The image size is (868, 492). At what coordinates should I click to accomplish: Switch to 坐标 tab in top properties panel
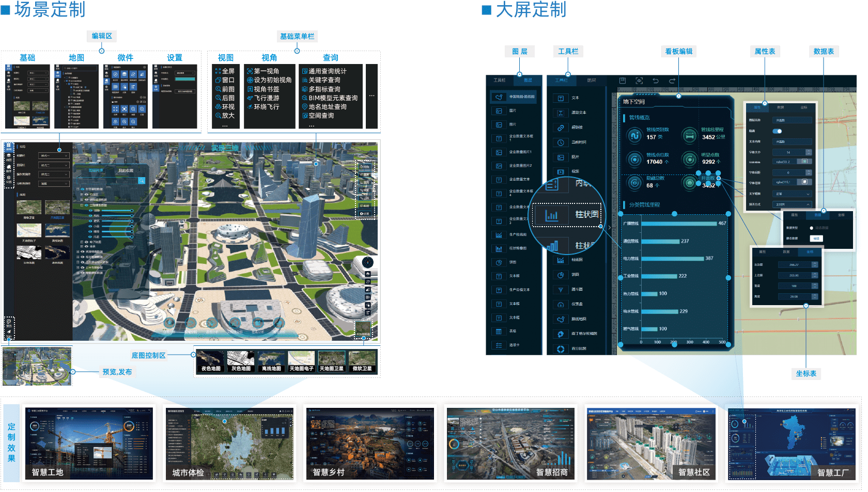point(804,107)
